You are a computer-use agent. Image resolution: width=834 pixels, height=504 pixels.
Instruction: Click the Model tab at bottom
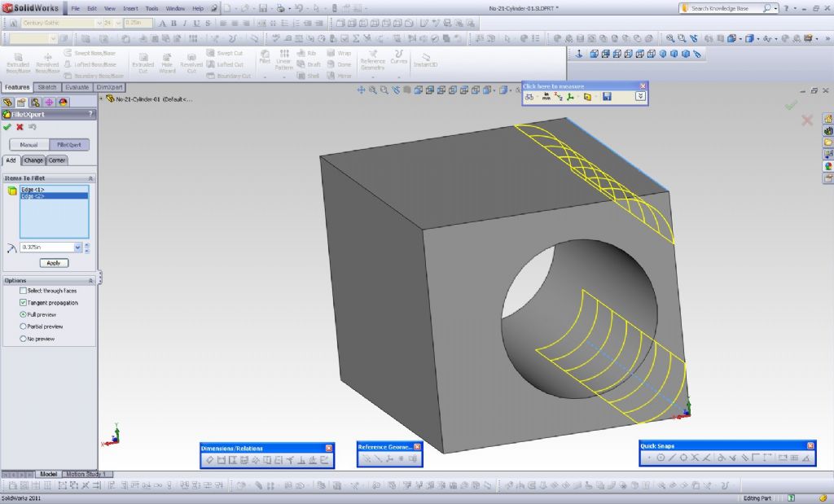[x=48, y=474]
